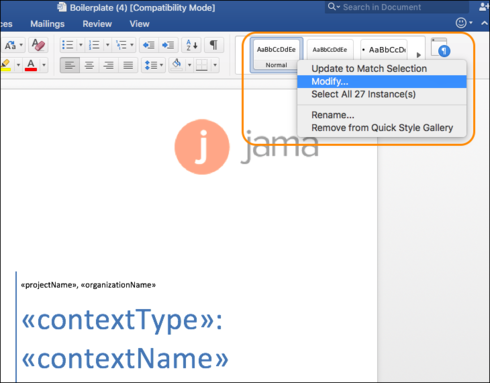Open the numbering dropdown arrow
The image size is (490, 383).
[107, 45]
